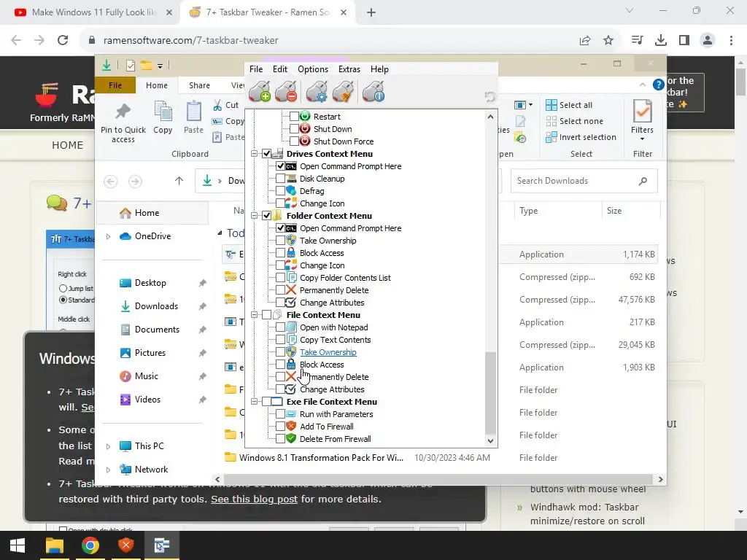Viewport: 747px width, 560px height.
Task: Click the Chrome taskbar icon
Action: click(90, 545)
